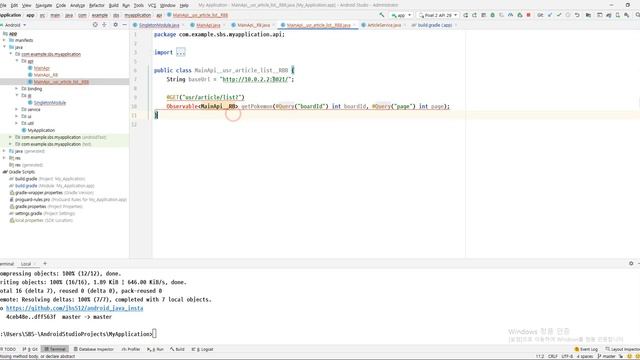Image resolution: width=640 pixels, height=360 pixels.
Task: Expand the res folder
Action: pos(4,158)
